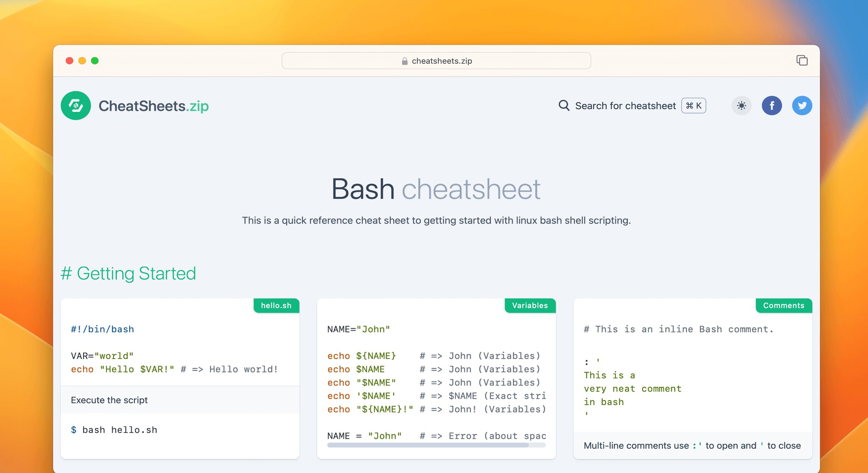Open homepage via the CheatSheets.zip wordmark
Image resolution: width=868 pixels, height=473 pixels.
click(154, 106)
